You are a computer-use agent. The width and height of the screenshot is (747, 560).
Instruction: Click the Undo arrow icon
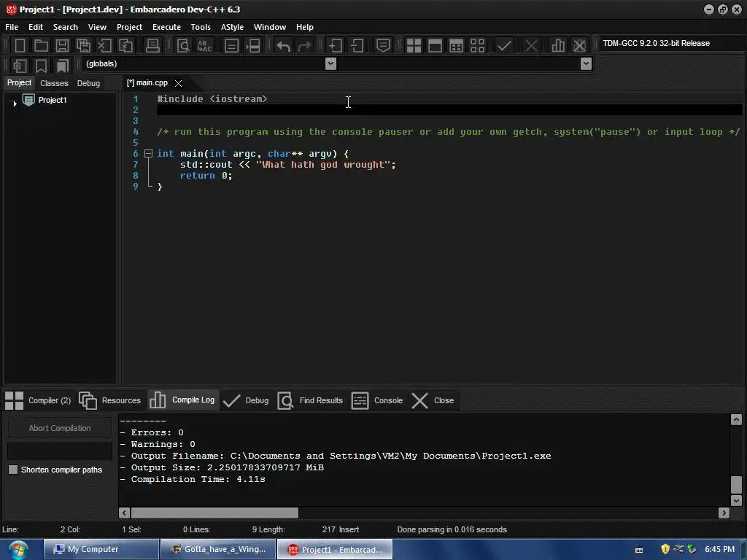pyautogui.click(x=283, y=46)
